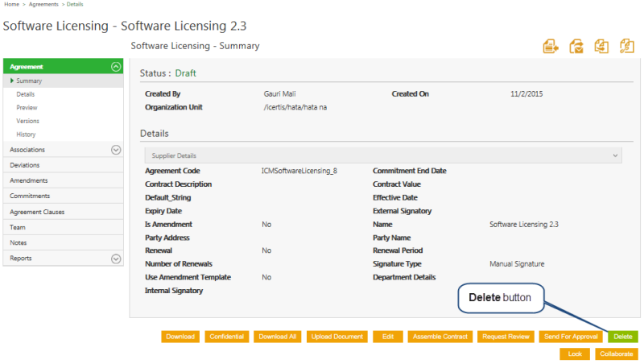This screenshot has height=364, width=644.
Task: Open History under Agreement
Action: point(26,134)
